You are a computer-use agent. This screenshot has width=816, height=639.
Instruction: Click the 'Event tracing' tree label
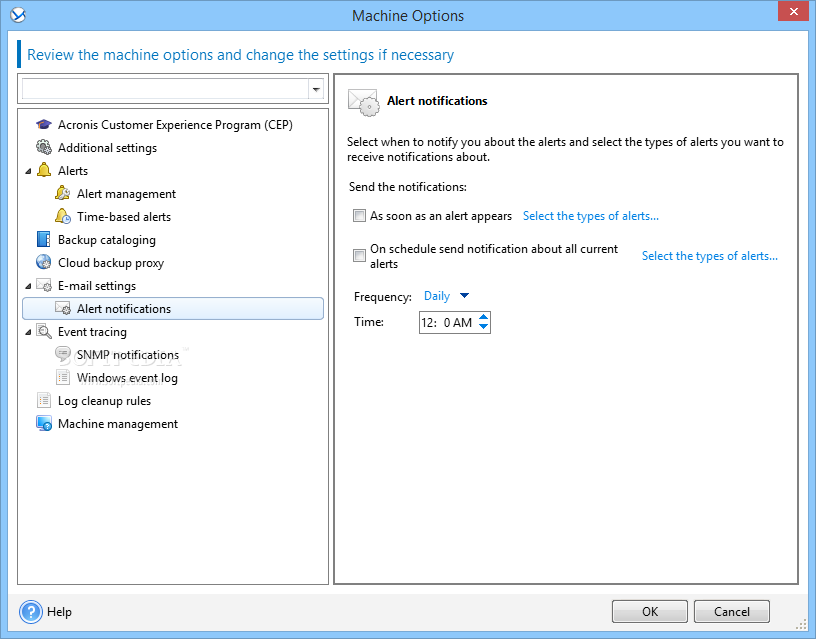pyautogui.click(x=92, y=331)
